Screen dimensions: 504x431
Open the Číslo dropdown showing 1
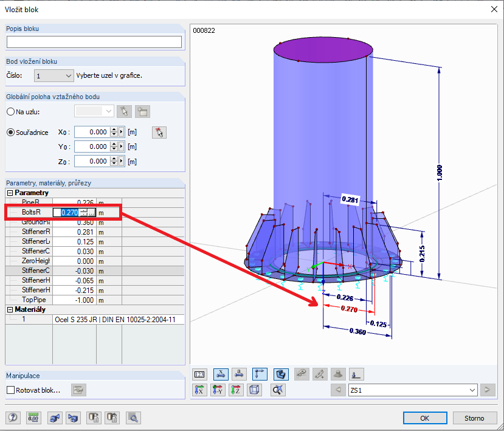(54, 76)
